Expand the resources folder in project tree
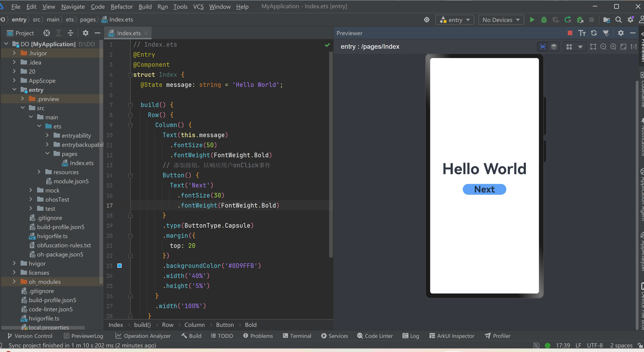The height and width of the screenshot is (352, 644). pyautogui.click(x=39, y=172)
